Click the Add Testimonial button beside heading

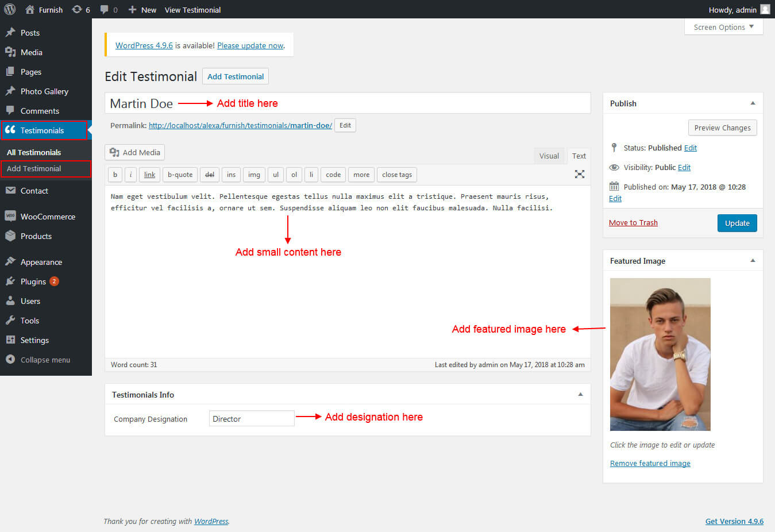(x=236, y=76)
